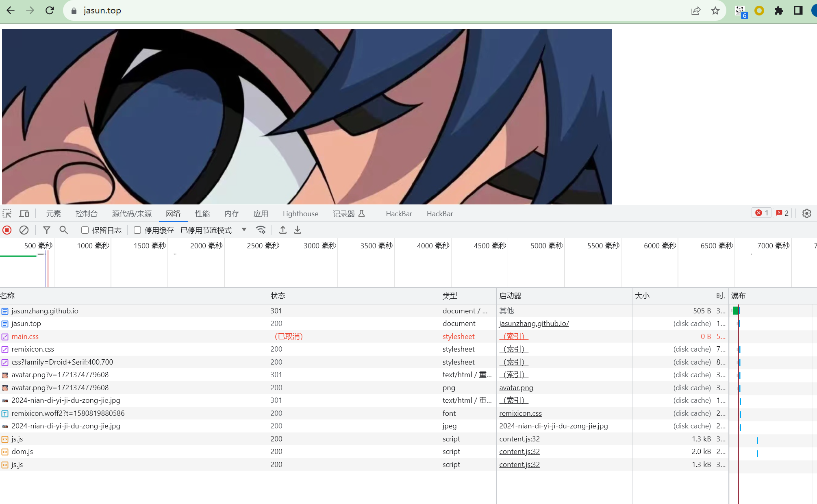The width and height of the screenshot is (817, 504).
Task: Click the 3000 毫秒 timeline marker
Action: tap(320, 246)
